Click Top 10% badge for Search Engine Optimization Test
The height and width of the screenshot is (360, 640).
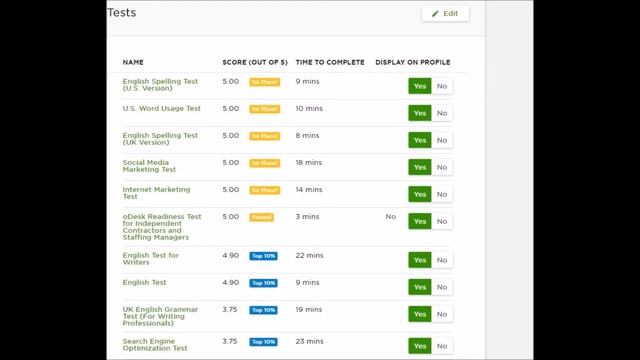point(264,342)
